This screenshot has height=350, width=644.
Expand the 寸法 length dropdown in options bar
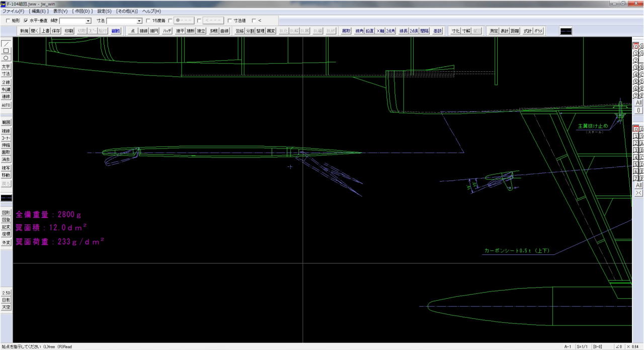pyautogui.click(x=139, y=21)
